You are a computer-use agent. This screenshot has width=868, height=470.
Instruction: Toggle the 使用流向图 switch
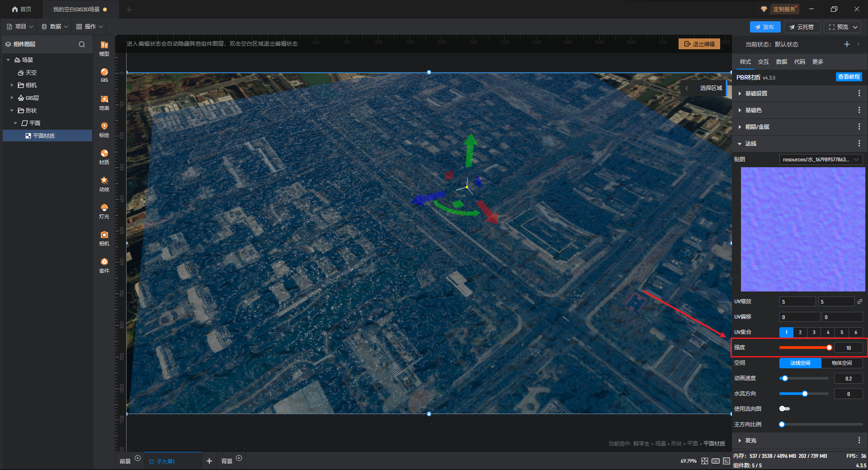tap(784, 409)
